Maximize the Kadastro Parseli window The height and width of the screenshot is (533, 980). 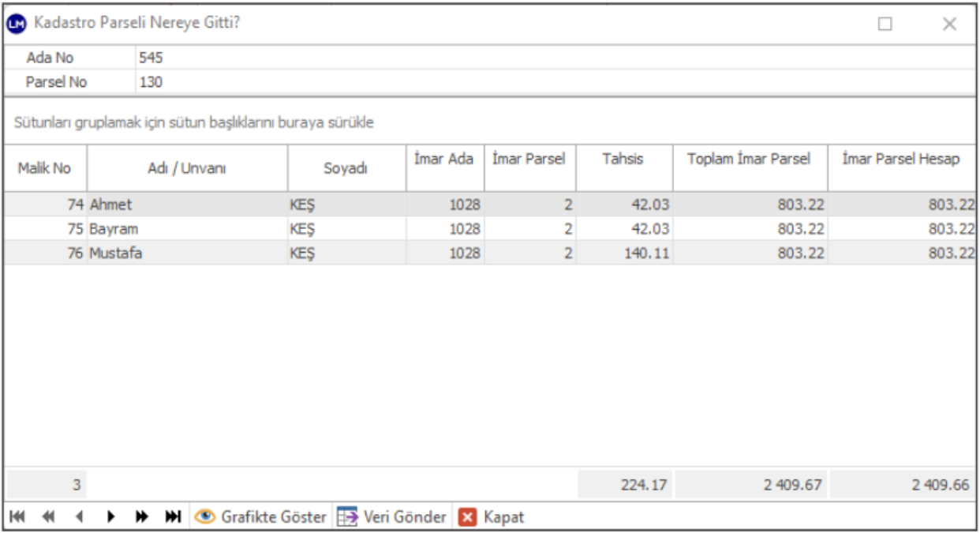click(885, 24)
